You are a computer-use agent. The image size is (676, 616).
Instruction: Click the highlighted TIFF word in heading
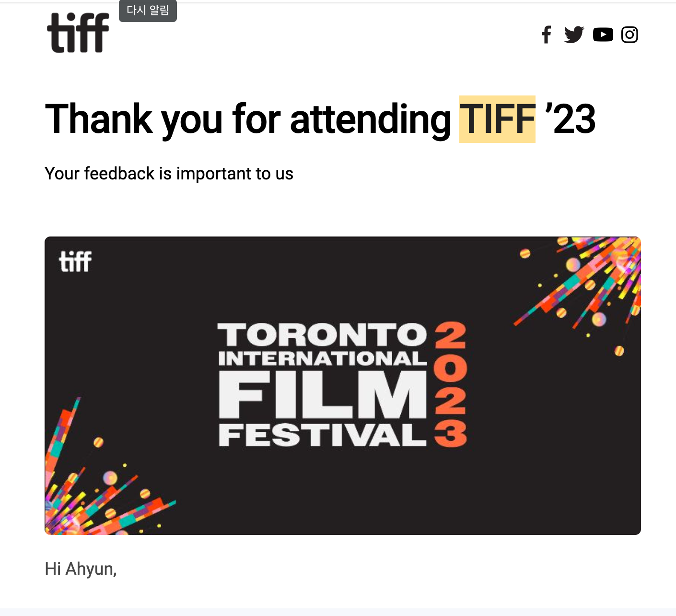[x=497, y=119]
